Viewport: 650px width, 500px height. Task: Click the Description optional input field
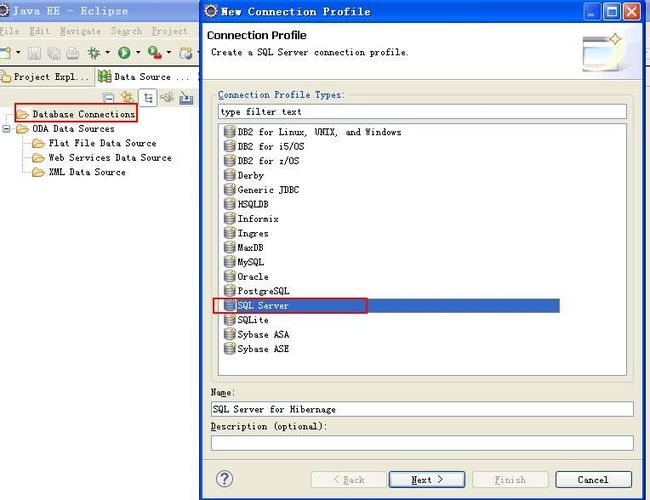422,443
